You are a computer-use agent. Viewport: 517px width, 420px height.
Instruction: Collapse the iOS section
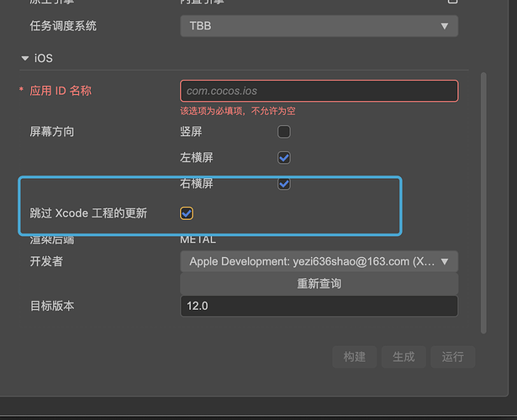tap(24, 59)
